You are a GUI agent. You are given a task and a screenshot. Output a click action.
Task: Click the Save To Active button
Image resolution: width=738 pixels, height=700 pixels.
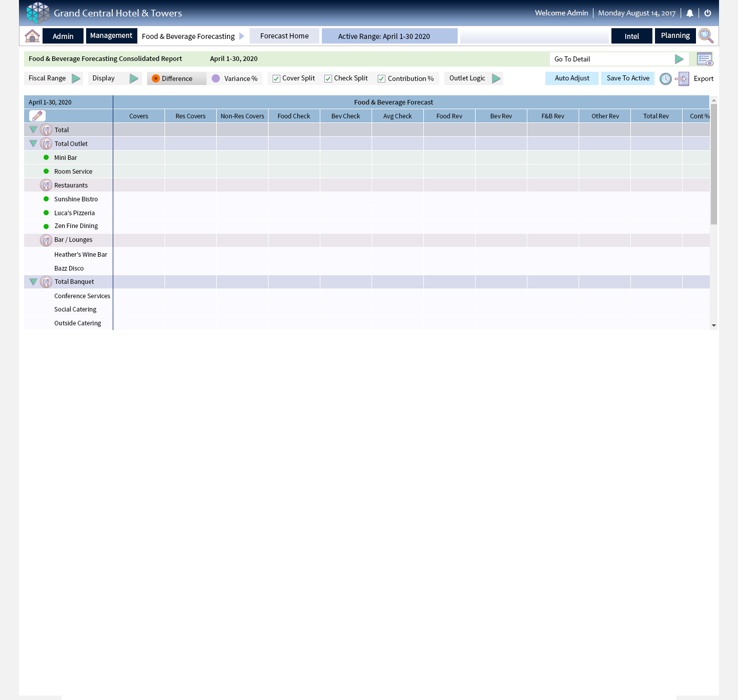click(628, 78)
